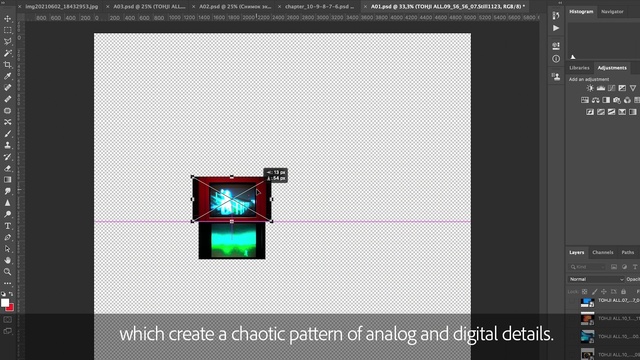Activate the Zoom tool in the toolbar

7,272
